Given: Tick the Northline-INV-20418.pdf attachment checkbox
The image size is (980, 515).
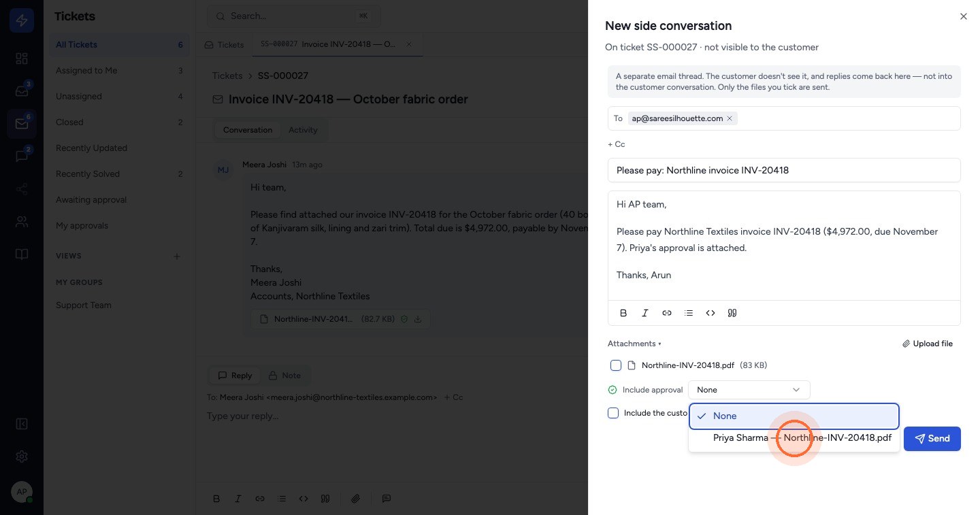Looking at the screenshot, I should [x=616, y=365].
